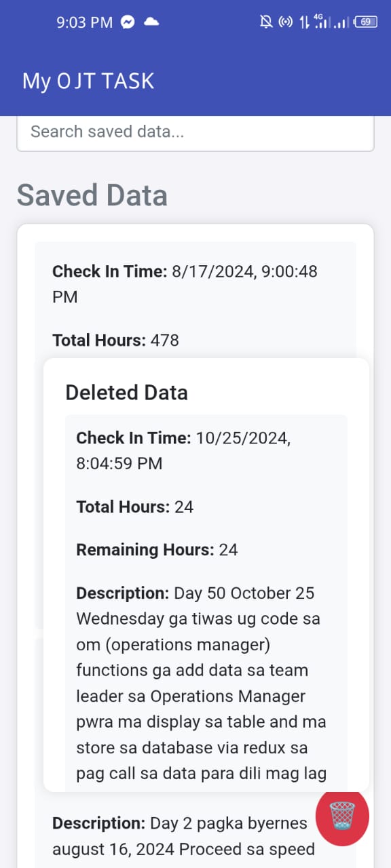Select the Saved Data section heading
Image resolution: width=391 pixels, height=868 pixels.
(92, 195)
